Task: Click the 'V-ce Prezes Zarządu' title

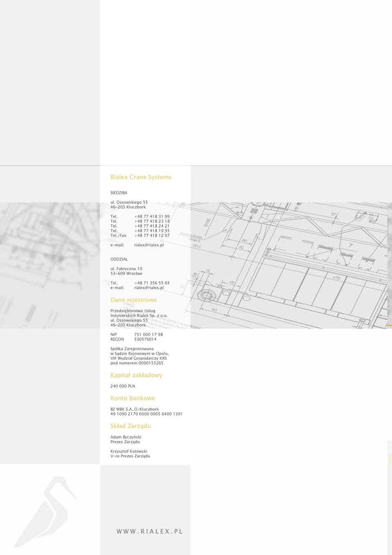Action: coord(130,456)
